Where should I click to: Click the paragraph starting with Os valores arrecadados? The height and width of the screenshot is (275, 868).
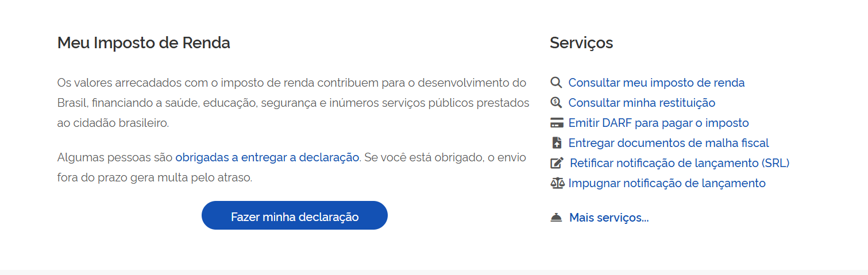(x=293, y=103)
